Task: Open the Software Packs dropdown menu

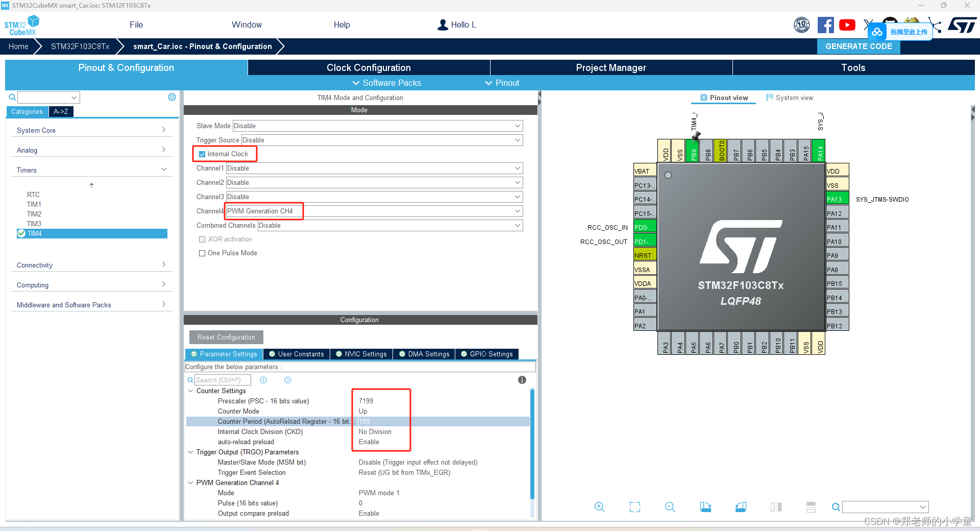Action: (x=387, y=83)
